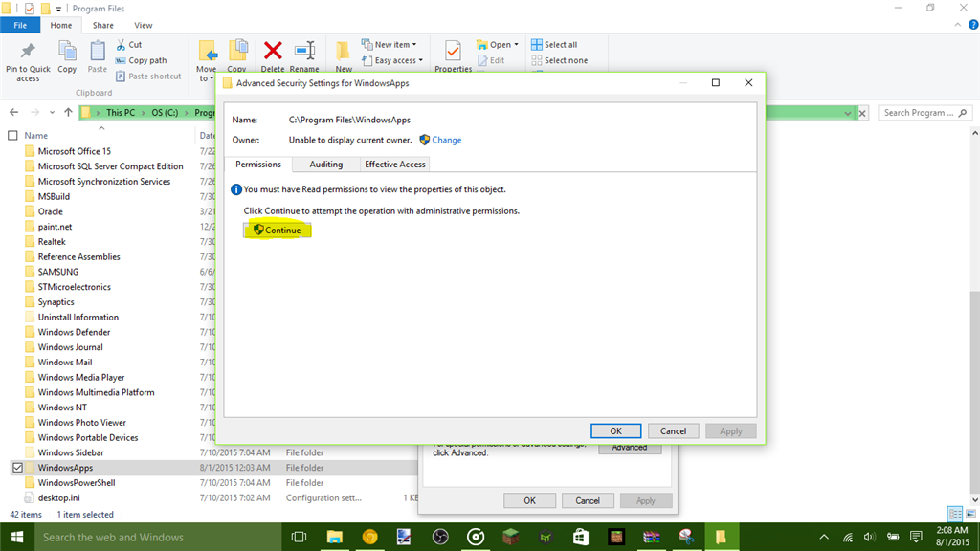Click Cancel in Advanced Security Settings
This screenshot has height=551, width=980.
point(673,431)
